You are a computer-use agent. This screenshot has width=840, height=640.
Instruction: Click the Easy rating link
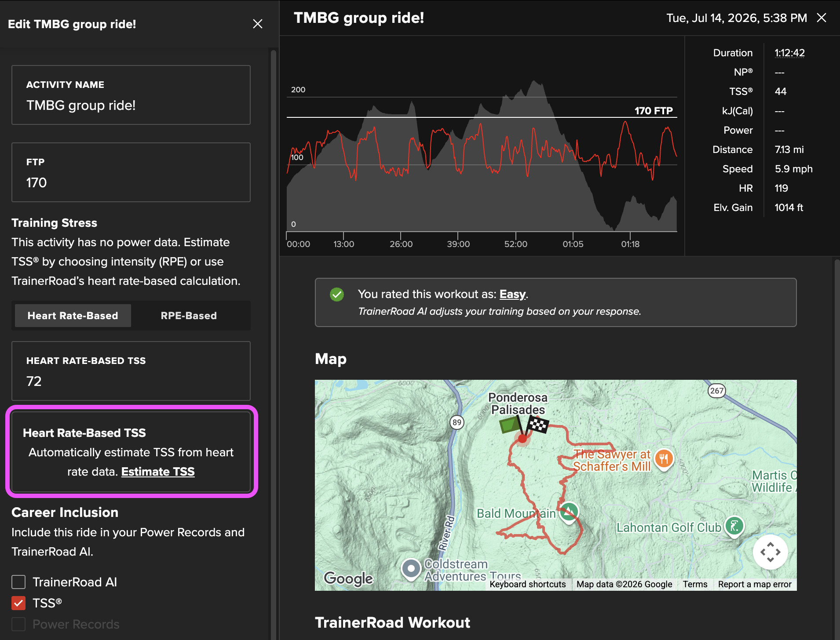click(513, 294)
